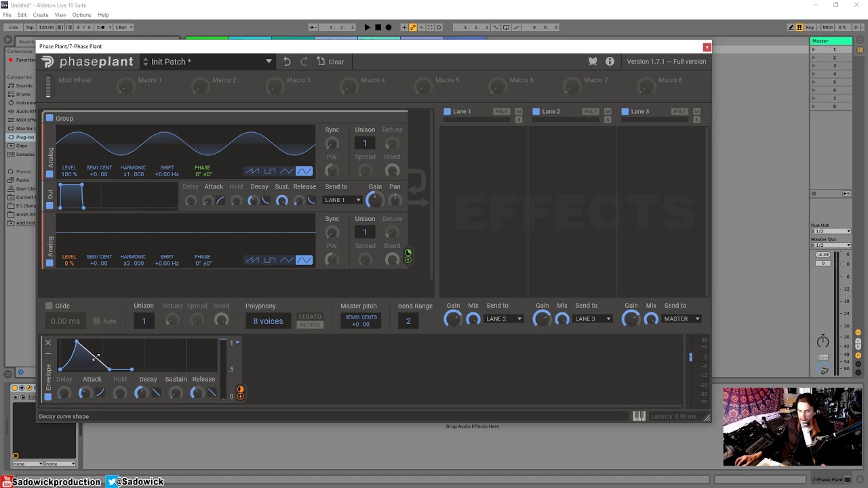Click Ableton Play button

367,27
